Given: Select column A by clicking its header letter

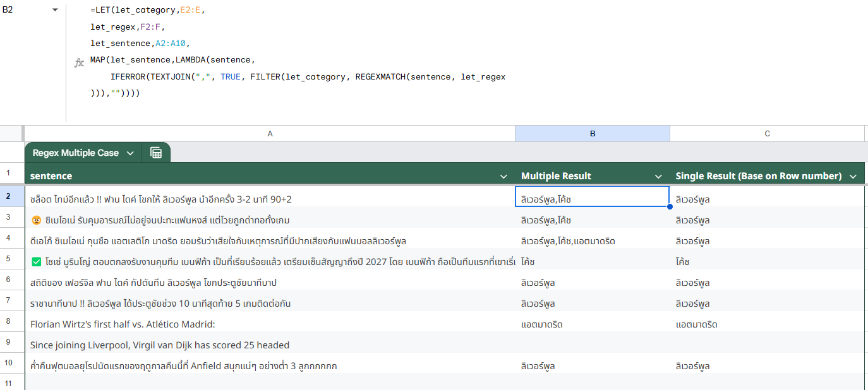Looking at the screenshot, I should click(270, 133).
